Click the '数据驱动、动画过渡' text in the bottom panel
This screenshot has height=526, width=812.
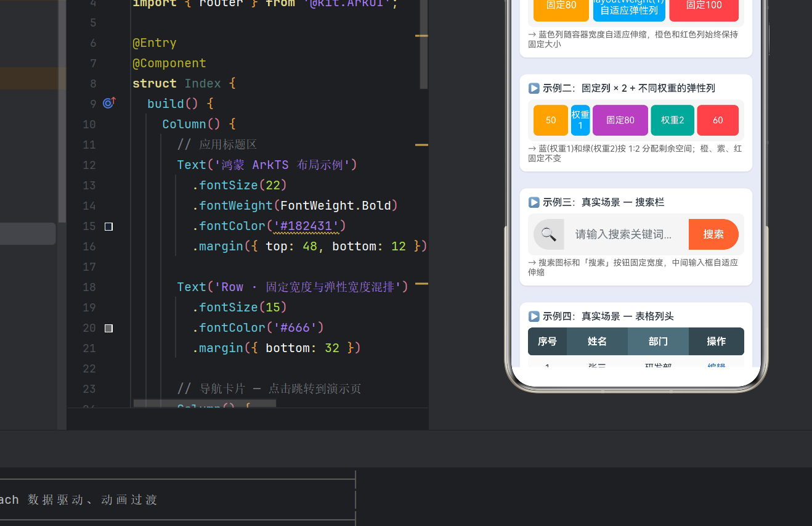tap(92, 499)
